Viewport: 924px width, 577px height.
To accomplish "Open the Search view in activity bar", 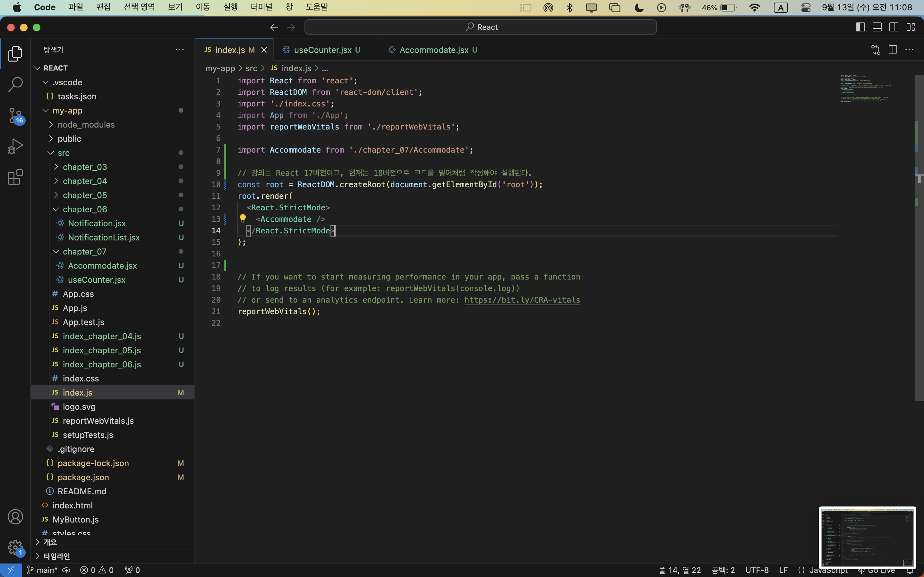I will (15, 84).
